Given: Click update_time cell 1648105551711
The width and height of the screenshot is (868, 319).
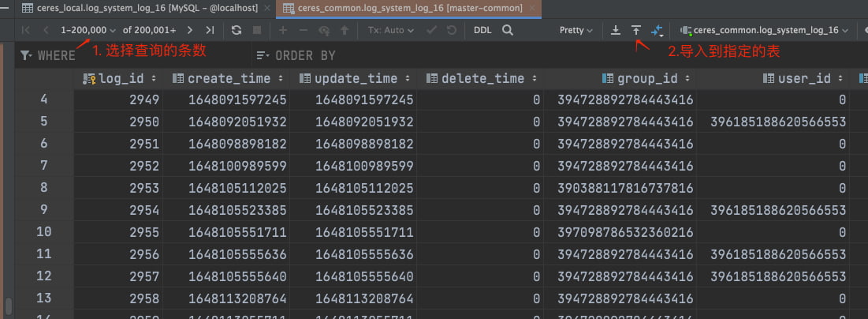Looking at the screenshot, I should pyautogui.click(x=353, y=232).
